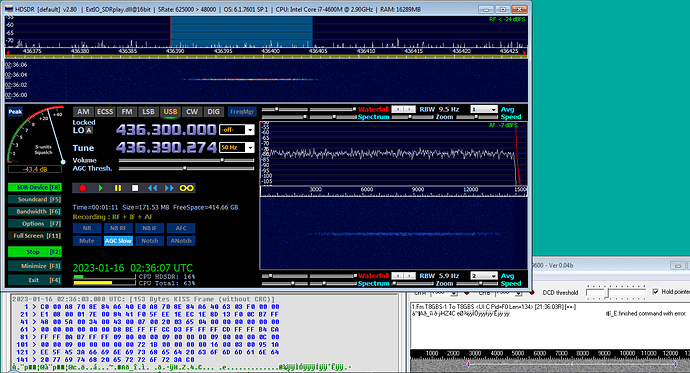Open the Bandwidth [F6] settings button

tap(35, 212)
